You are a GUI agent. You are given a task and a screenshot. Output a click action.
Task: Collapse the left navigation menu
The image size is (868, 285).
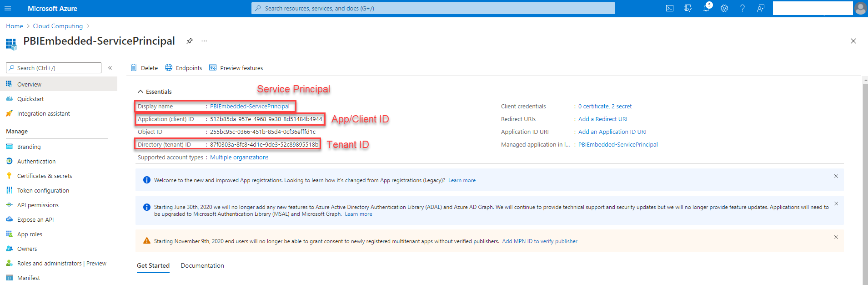[x=110, y=68]
